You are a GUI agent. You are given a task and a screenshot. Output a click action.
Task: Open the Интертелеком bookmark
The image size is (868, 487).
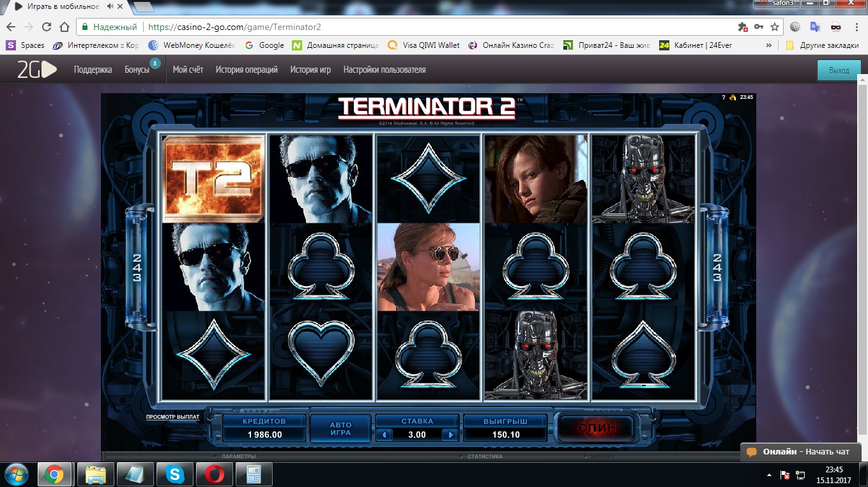click(x=96, y=45)
